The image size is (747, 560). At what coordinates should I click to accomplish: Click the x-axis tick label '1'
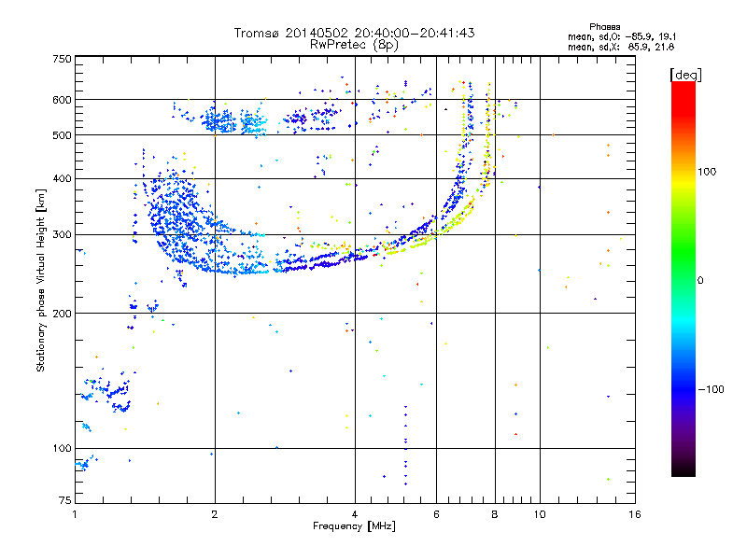[76, 514]
